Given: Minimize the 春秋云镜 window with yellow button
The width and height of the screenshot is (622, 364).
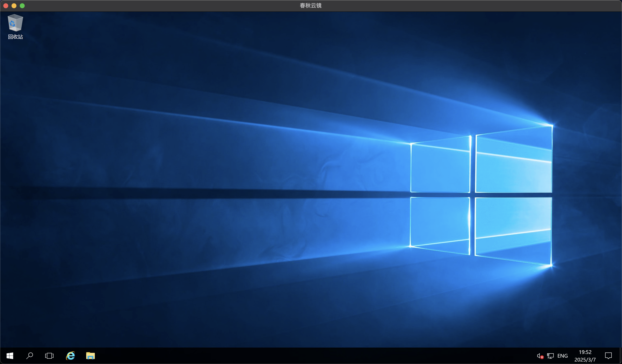Looking at the screenshot, I should [x=14, y=6].
